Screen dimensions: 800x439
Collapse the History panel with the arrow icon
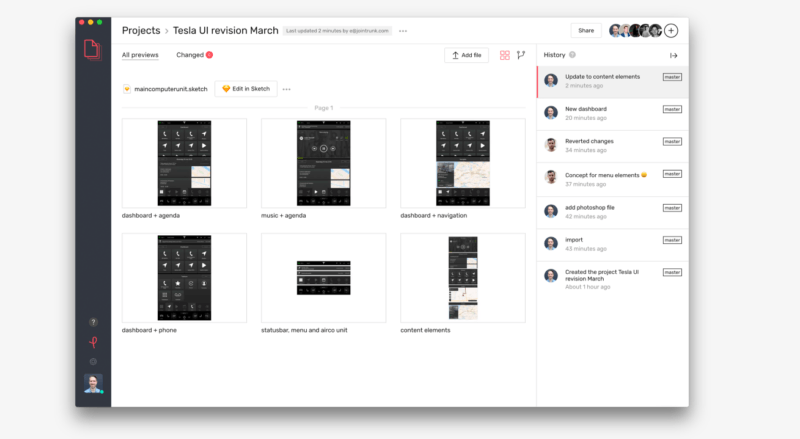[673, 55]
